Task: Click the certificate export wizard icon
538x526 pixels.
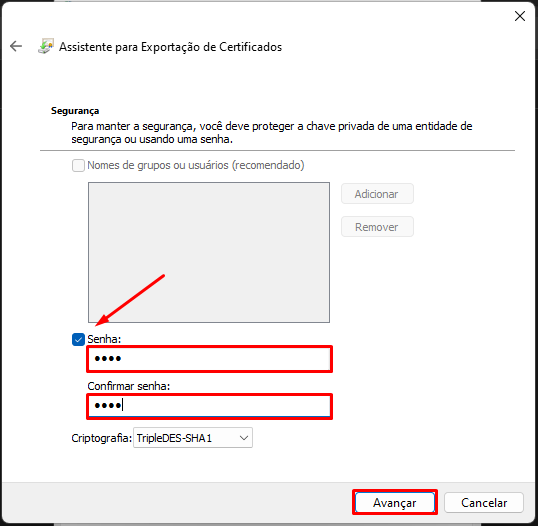Action: click(46, 46)
